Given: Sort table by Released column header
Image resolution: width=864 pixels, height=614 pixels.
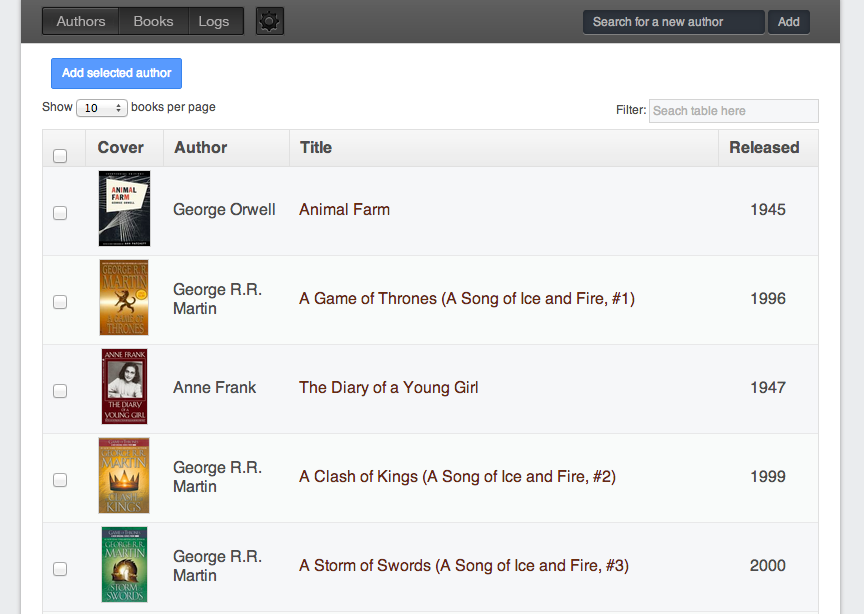Looking at the screenshot, I should pyautogui.click(x=764, y=148).
